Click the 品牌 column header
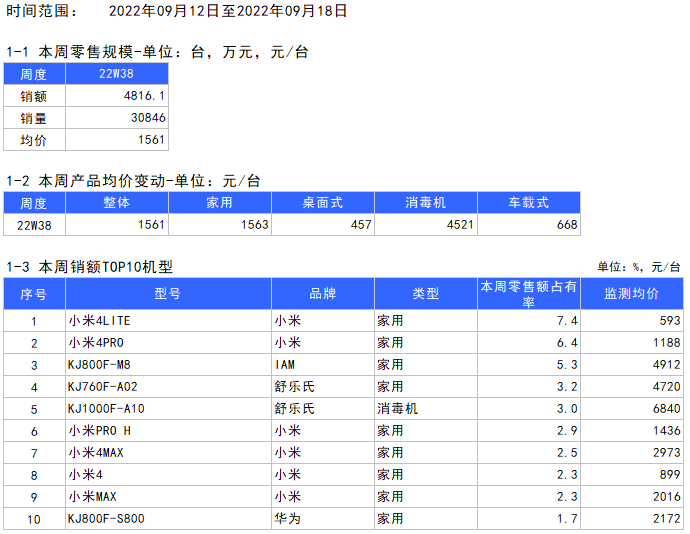Image resolution: width=690 pixels, height=534 pixels. [x=323, y=294]
